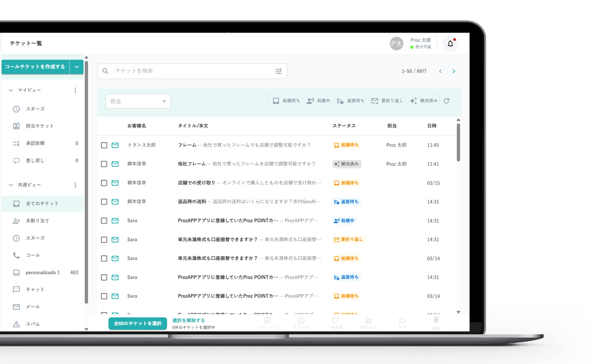Collapse the マイビュー section

pyautogui.click(x=11, y=90)
